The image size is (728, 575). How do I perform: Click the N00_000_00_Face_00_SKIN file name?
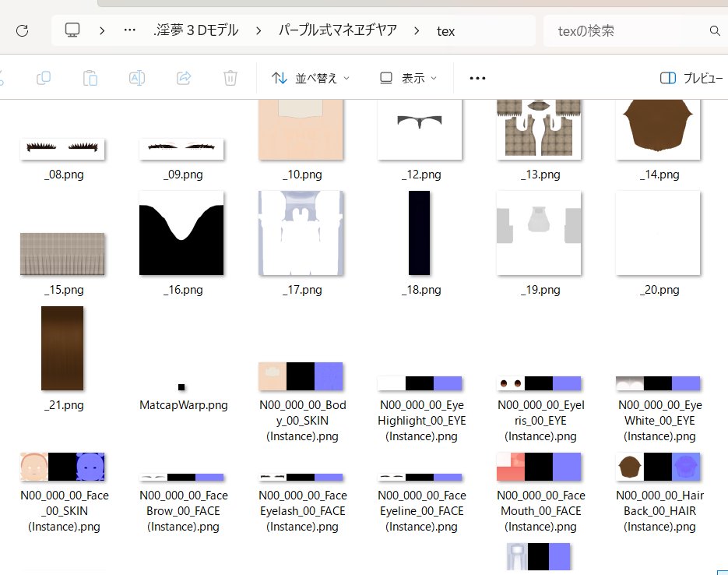(64, 511)
